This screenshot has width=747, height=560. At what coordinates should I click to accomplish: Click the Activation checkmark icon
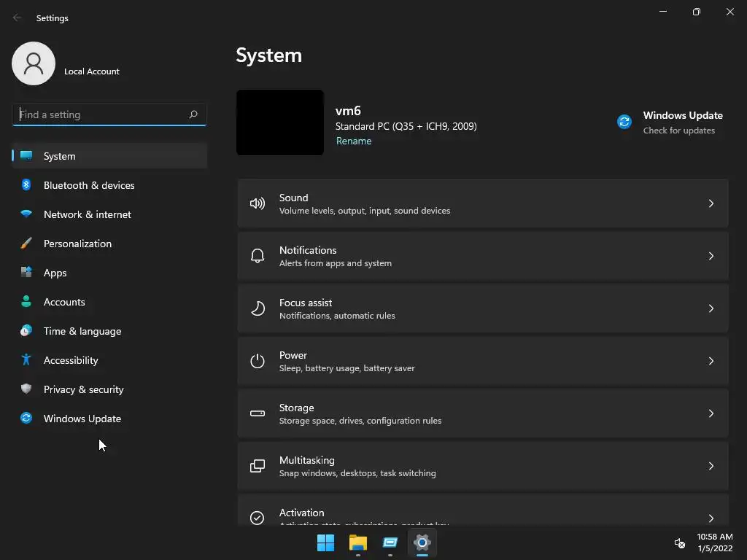click(x=258, y=518)
